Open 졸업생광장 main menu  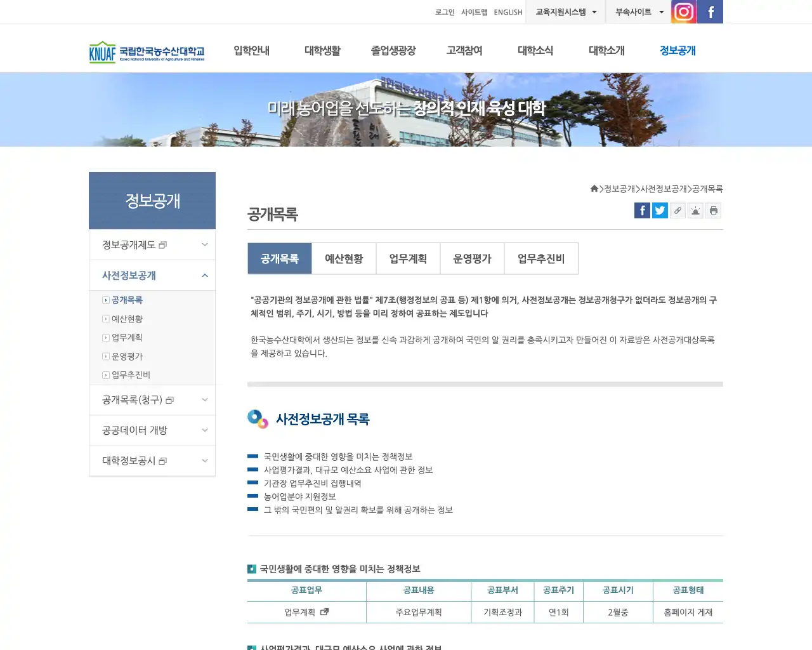point(393,51)
